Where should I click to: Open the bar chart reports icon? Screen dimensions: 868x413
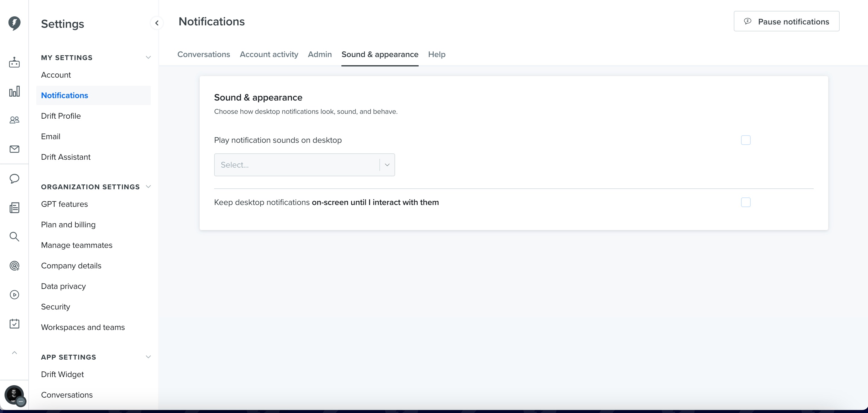[x=14, y=91]
